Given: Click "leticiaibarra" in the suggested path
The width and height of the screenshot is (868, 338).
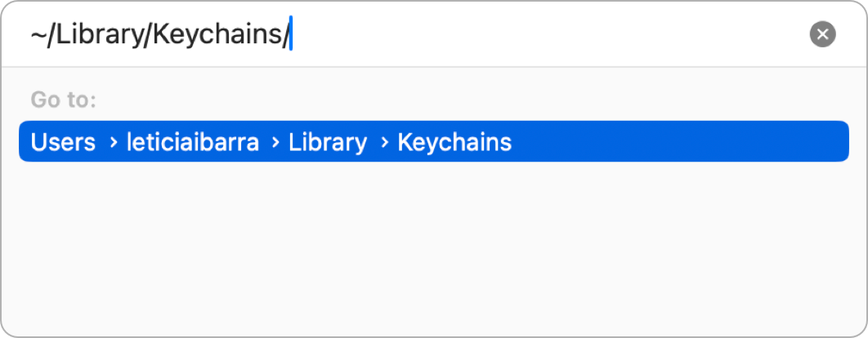Looking at the screenshot, I should [193, 142].
